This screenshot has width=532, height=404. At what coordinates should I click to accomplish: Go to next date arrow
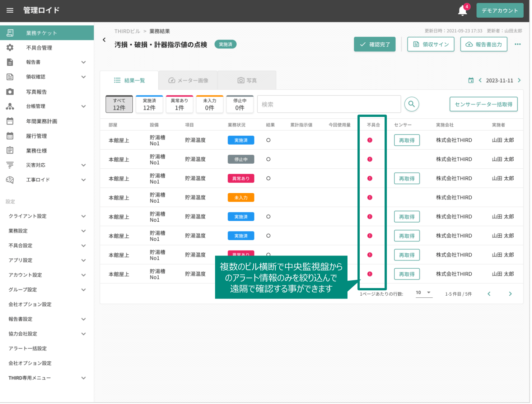[x=519, y=80]
